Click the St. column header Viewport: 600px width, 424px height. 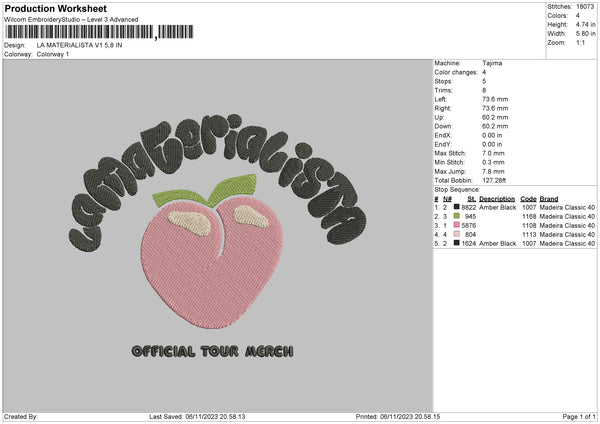click(471, 199)
